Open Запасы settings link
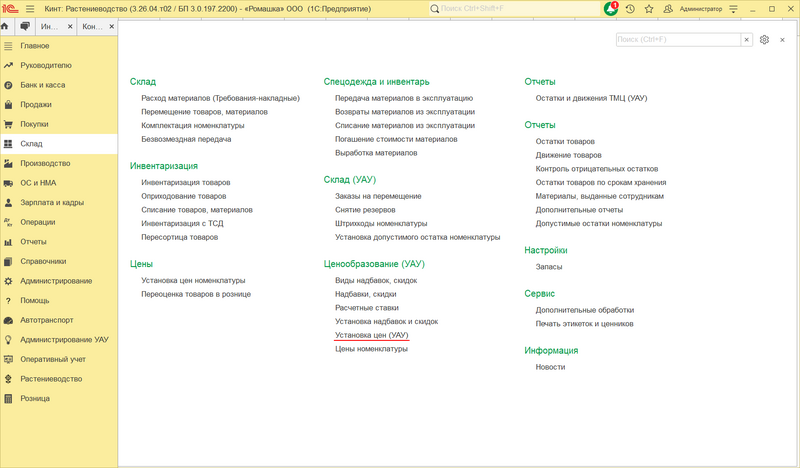 point(549,267)
